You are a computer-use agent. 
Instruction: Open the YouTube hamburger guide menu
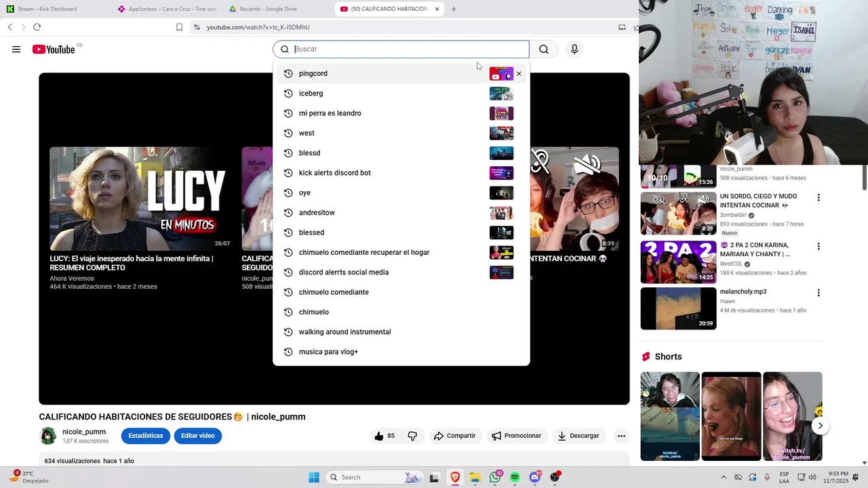tap(16, 49)
